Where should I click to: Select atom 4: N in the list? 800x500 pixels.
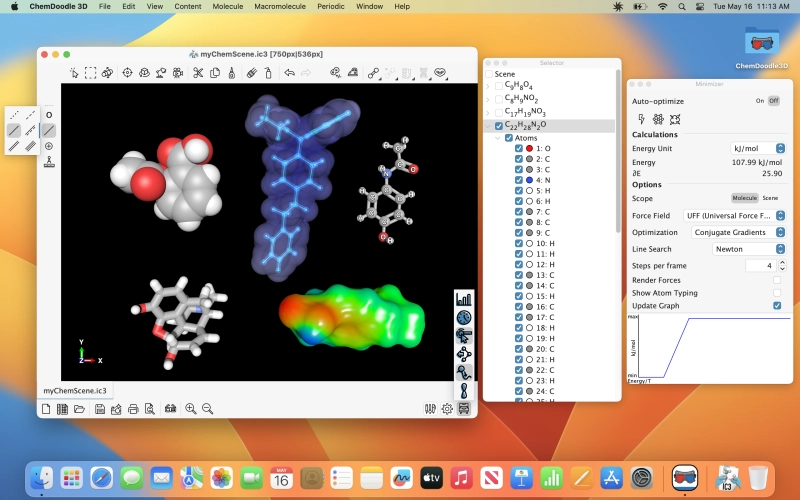544,180
